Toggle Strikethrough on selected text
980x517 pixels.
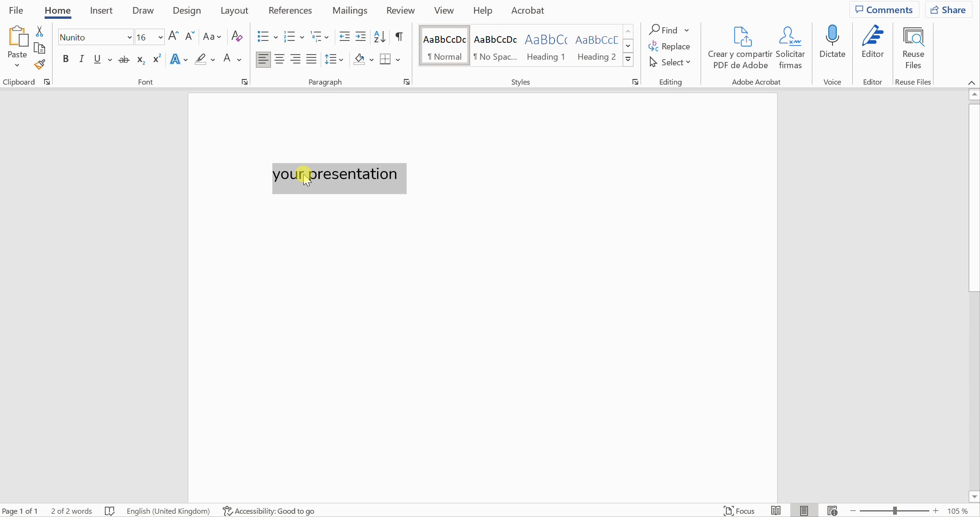pos(124,59)
